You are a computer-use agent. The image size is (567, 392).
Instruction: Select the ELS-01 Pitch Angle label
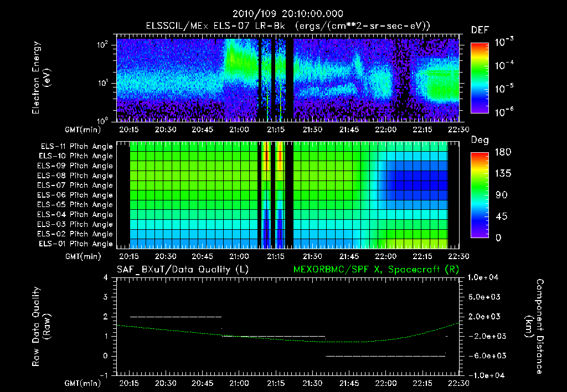coord(76,244)
